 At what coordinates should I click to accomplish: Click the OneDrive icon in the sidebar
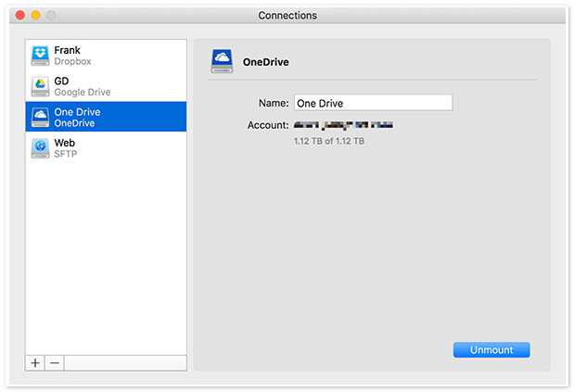40,117
